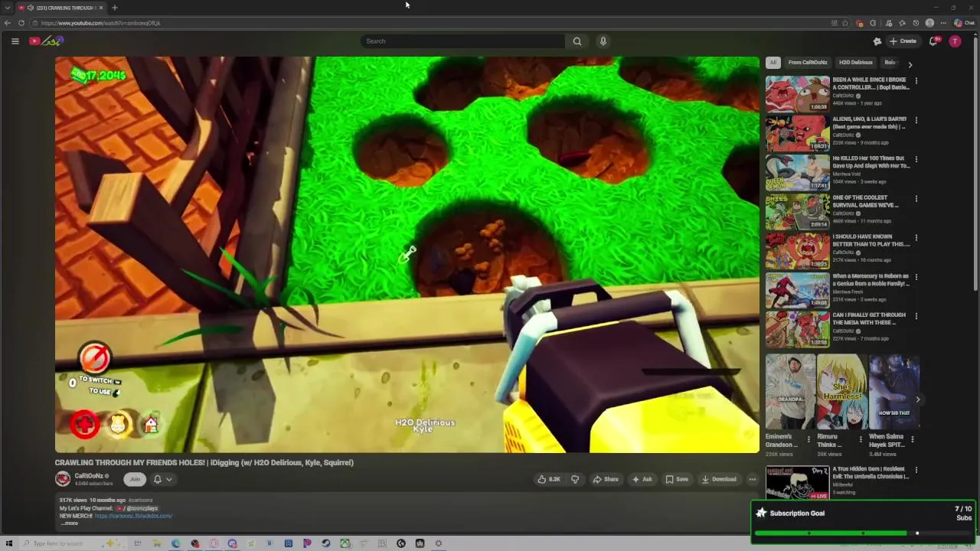Click the video player to pause
Screen dimensions: 980x551
(x=407, y=255)
